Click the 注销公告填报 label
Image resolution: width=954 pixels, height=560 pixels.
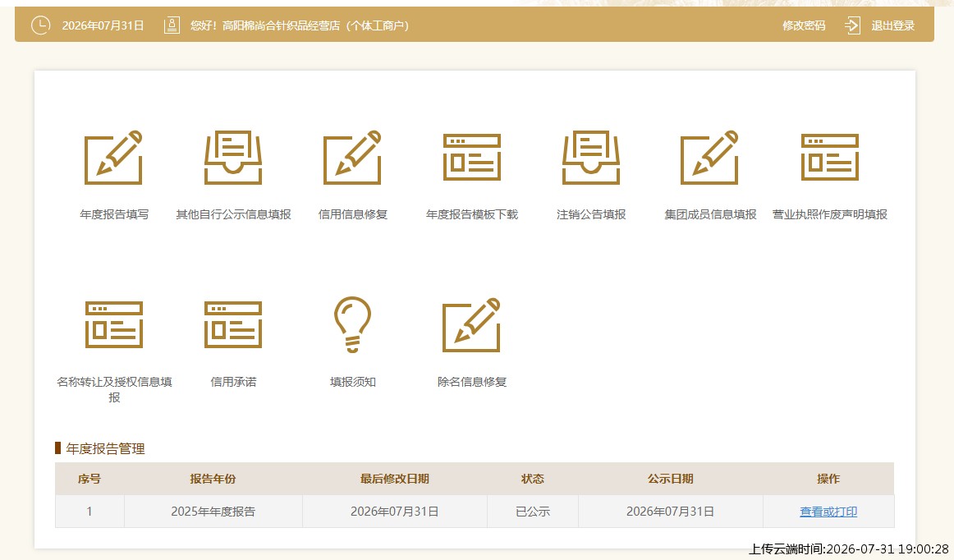[x=591, y=214]
